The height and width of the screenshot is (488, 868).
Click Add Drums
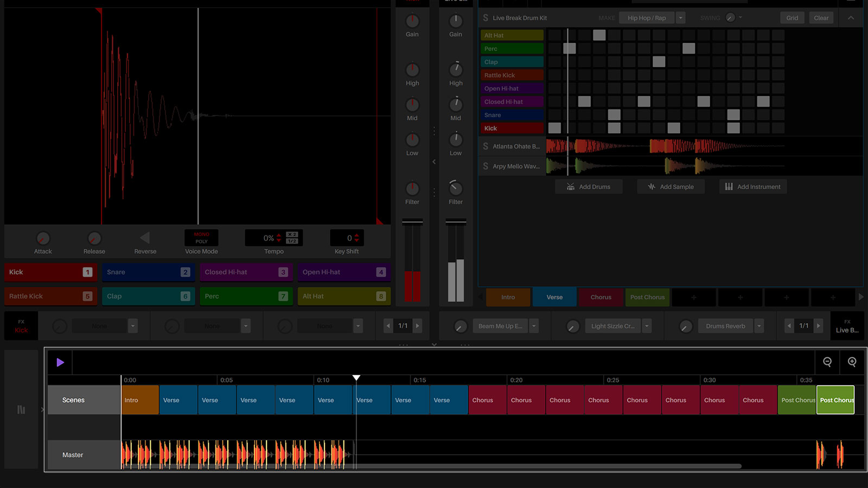coord(589,187)
